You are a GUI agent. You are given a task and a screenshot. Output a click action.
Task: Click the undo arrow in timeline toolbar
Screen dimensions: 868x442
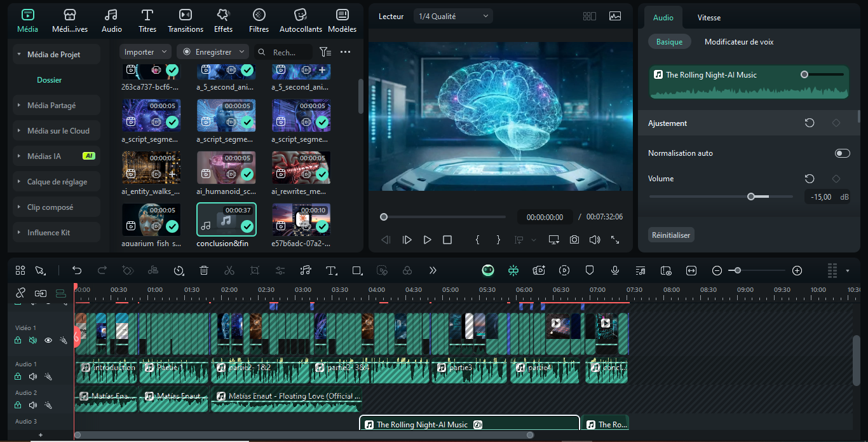pyautogui.click(x=77, y=270)
